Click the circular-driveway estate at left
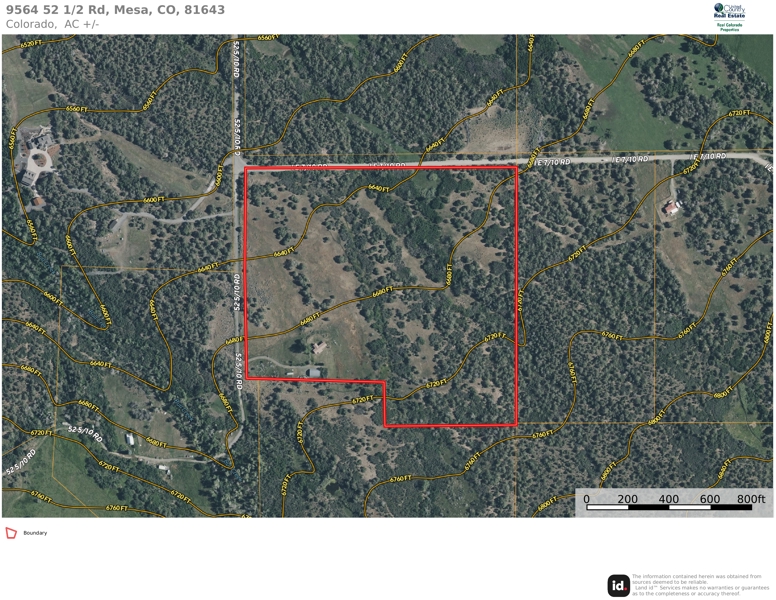Viewport: 776px width, 600px height. click(x=36, y=157)
